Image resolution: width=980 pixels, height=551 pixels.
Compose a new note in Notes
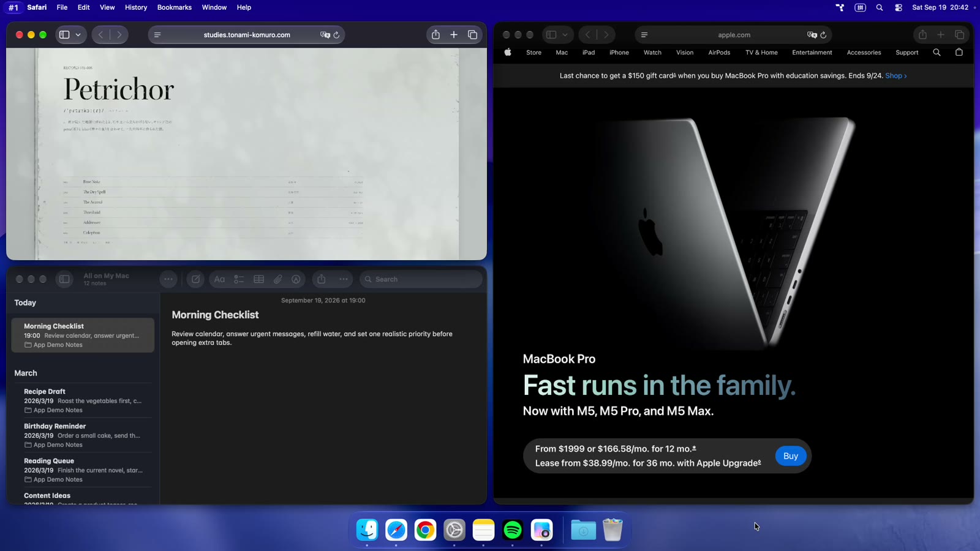pyautogui.click(x=195, y=279)
